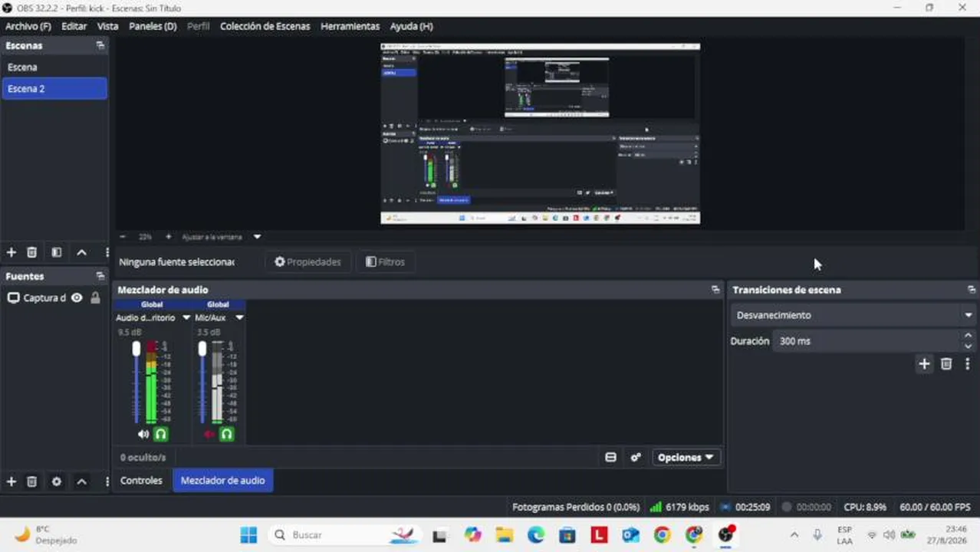This screenshot has height=552, width=980.
Task: Open Mic/Aux channel dropdown arrow
Action: point(239,317)
